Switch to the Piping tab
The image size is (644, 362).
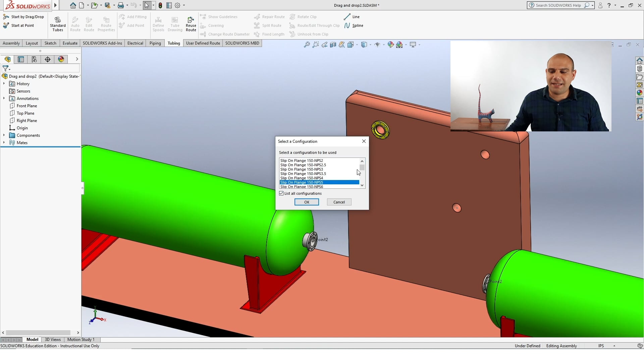click(x=155, y=43)
